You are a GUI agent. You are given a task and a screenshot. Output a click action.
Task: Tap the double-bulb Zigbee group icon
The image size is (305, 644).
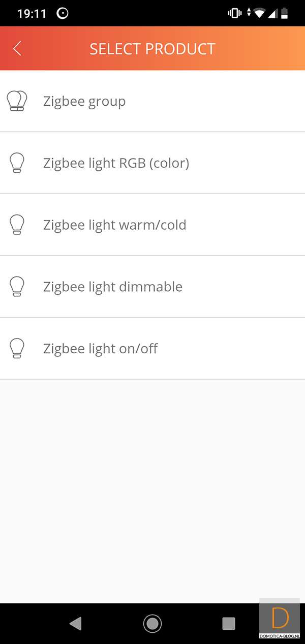click(x=17, y=101)
